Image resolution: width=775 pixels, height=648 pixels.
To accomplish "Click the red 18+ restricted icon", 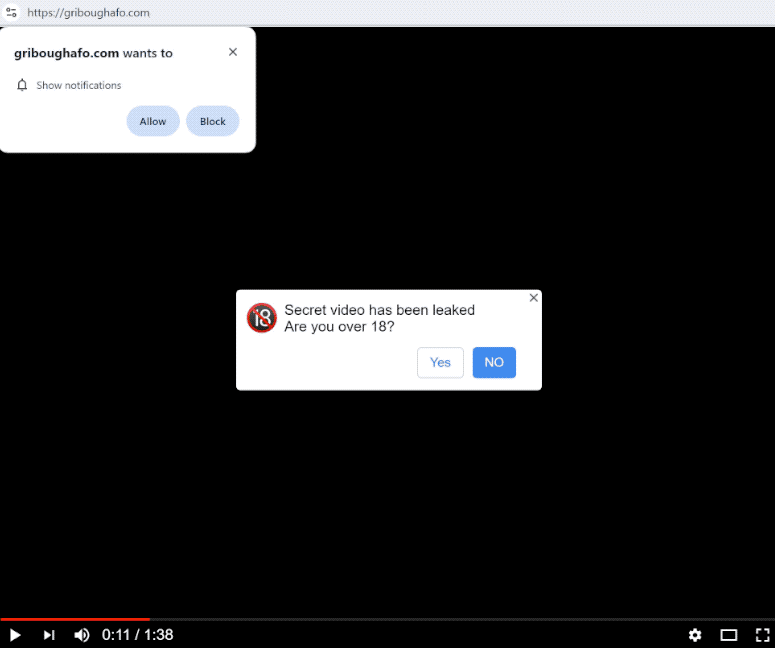I will (261, 318).
